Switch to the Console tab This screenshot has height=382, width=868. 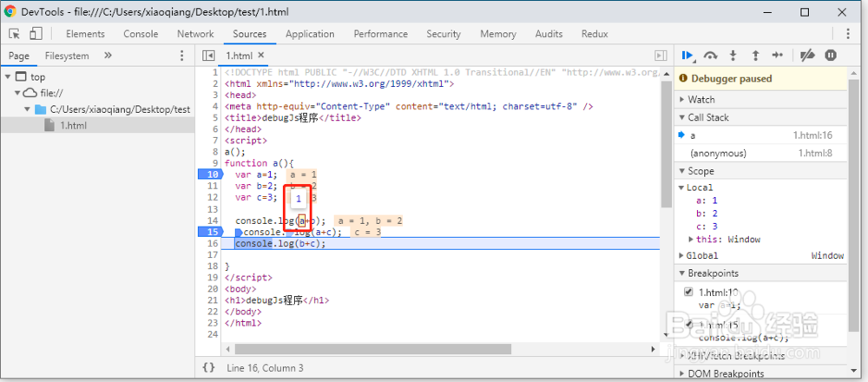tap(141, 34)
